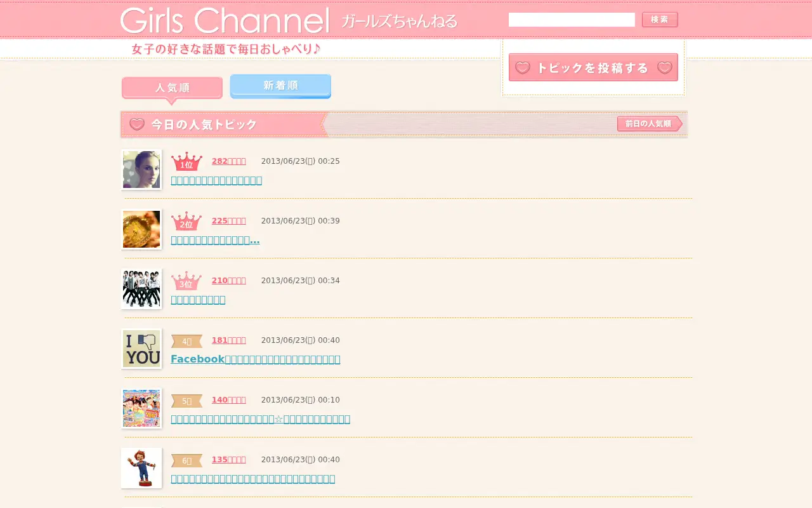Click the 4th place ribbon badge
Viewport: 812px width, 508px height.
[x=187, y=341]
